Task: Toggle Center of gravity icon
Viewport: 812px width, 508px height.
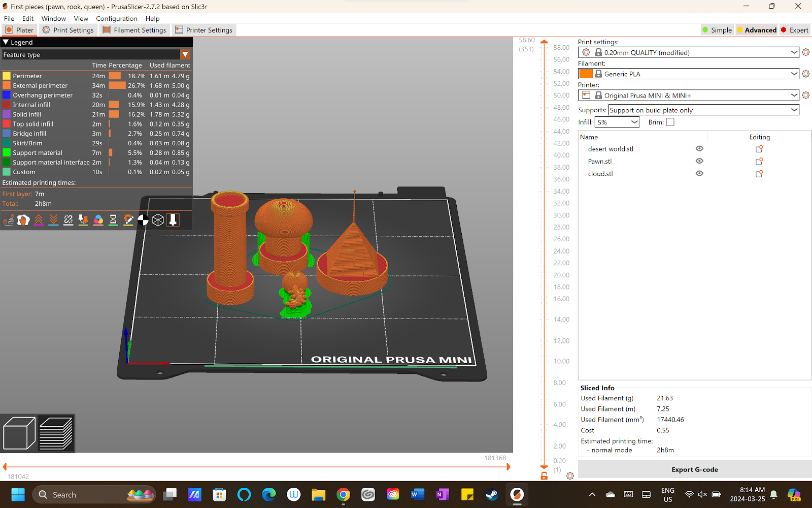Action: (143, 220)
